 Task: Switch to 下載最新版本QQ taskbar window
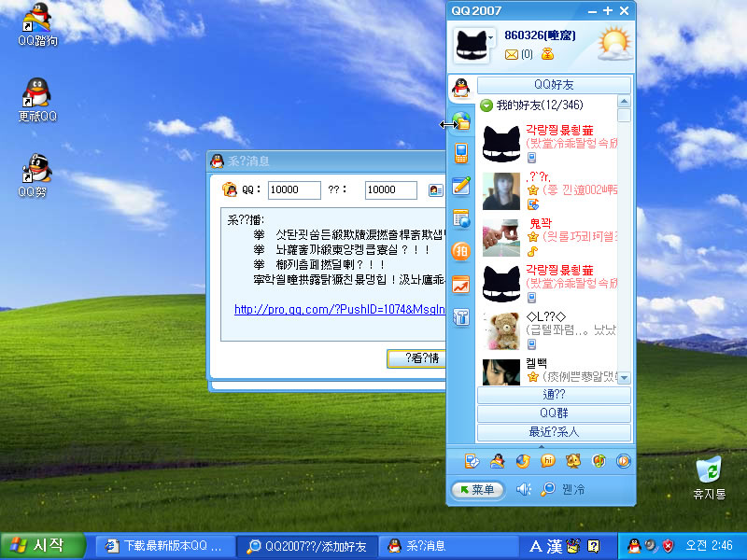coord(165,546)
